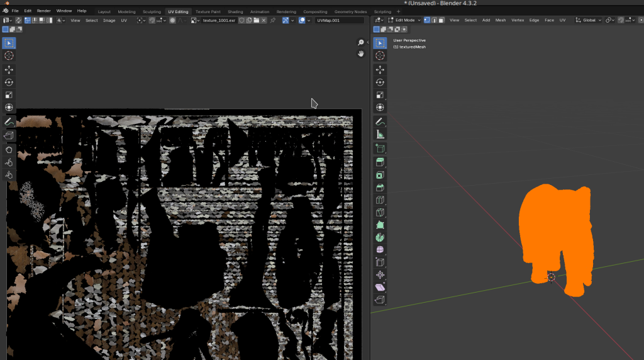Viewport: 644px width, 360px height.
Task: Select the Inset Faces tool
Action: point(380,175)
